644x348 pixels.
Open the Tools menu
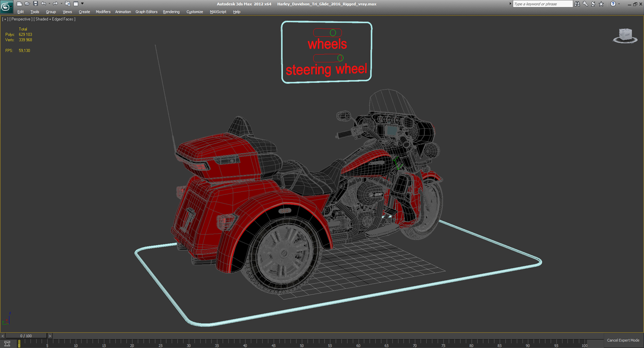35,12
